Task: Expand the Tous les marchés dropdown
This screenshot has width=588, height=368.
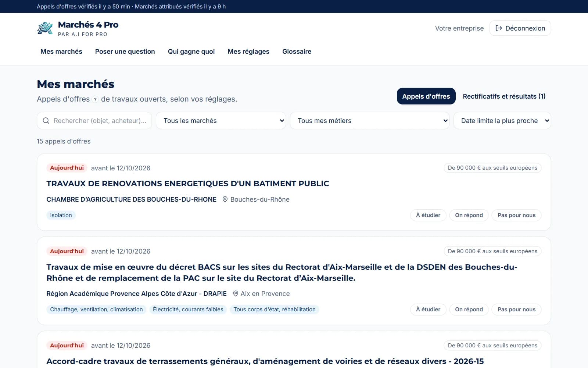Action: tap(221, 121)
